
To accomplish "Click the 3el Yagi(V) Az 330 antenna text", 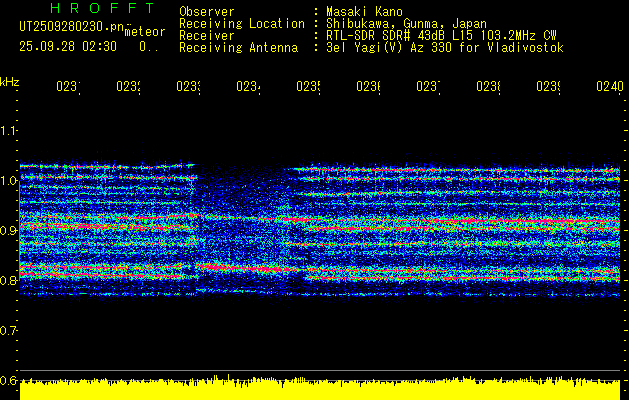I will (445, 48).
